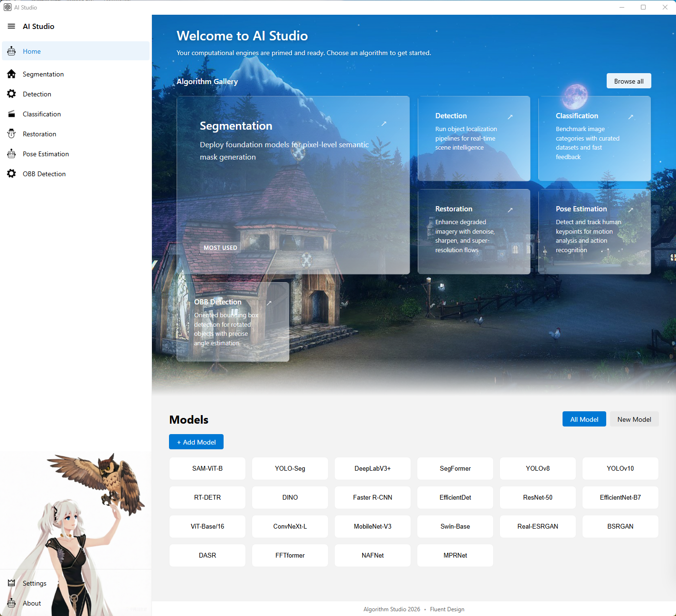Open the Segmentation gallery card

point(293,185)
